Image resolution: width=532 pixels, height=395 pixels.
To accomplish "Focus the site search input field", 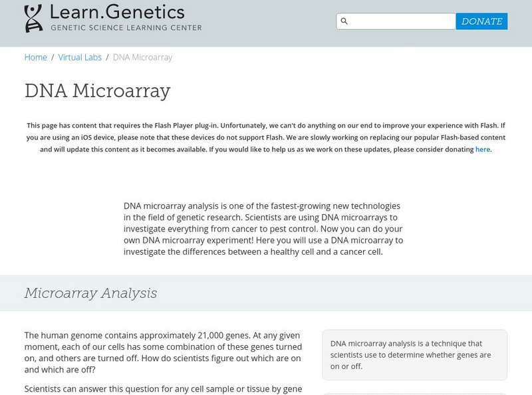I will [x=402, y=21].
